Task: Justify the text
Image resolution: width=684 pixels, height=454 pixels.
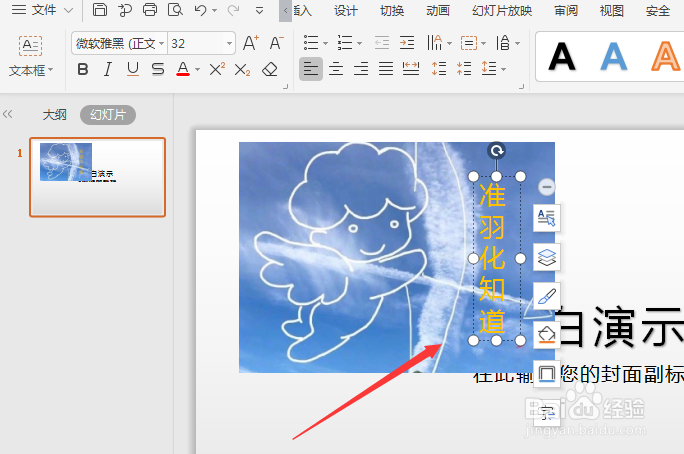Action: (x=386, y=69)
